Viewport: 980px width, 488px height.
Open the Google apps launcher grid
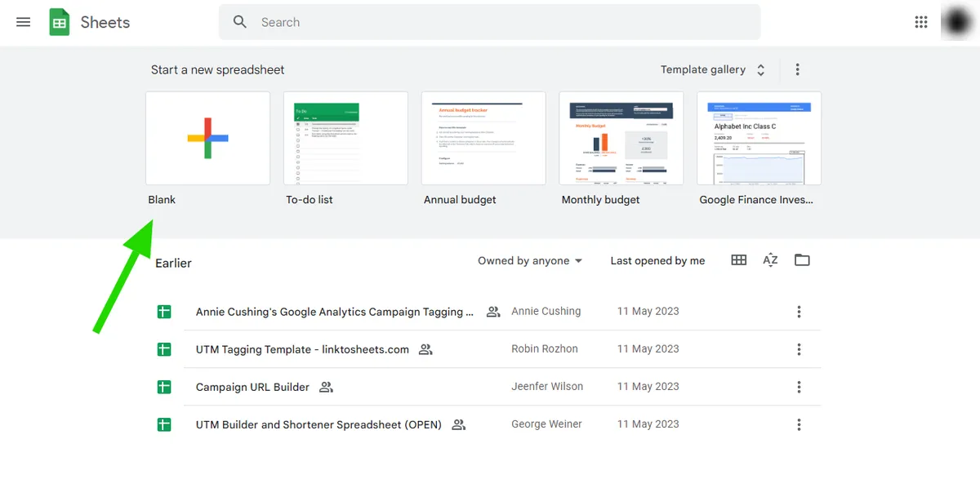coord(921,22)
